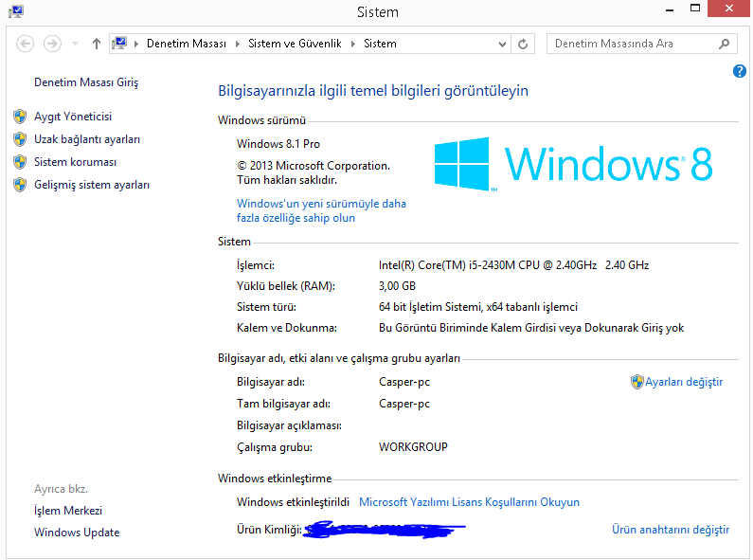This screenshot has height=560, width=753.
Task: Expand the arrow after Denetim Masası
Action: click(x=237, y=45)
